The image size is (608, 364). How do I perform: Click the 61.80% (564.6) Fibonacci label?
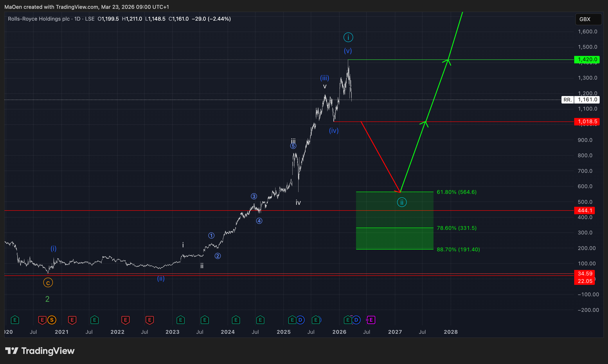tap(456, 192)
